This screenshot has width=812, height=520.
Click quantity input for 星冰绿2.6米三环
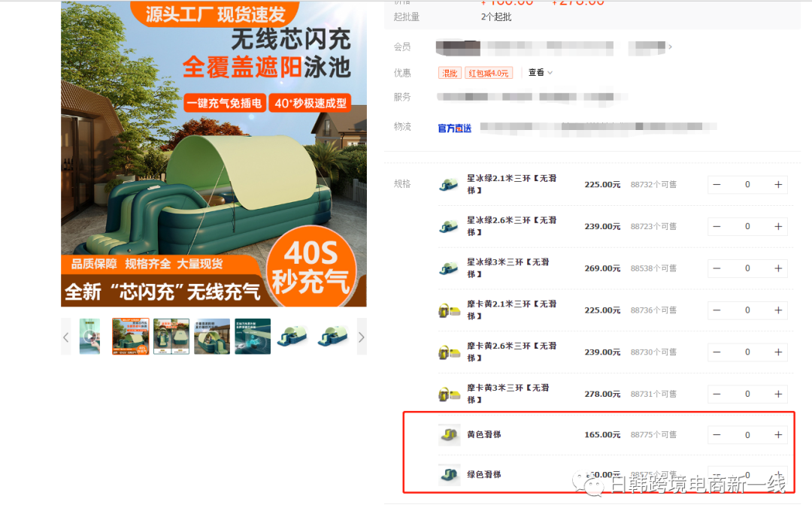click(x=747, y=226)
